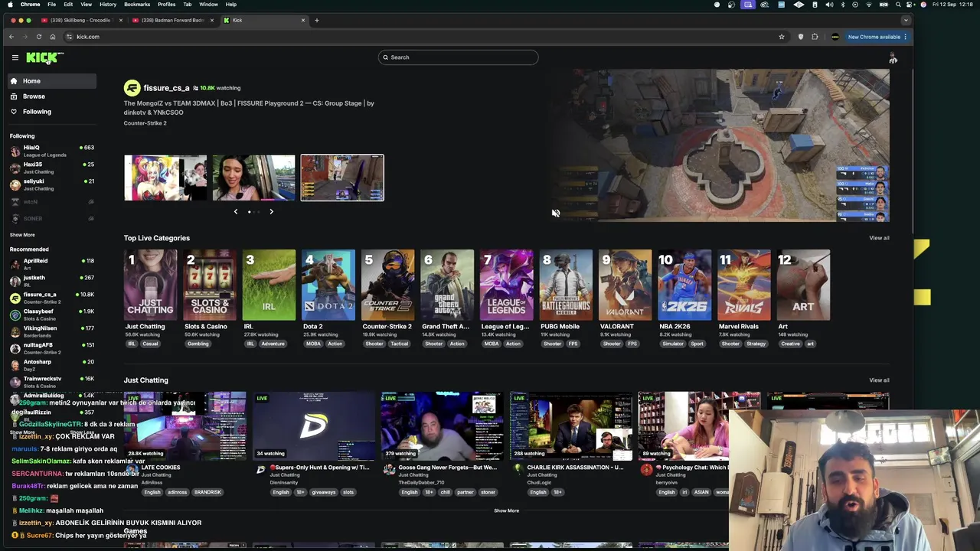Viewport: 980px width, 551px height.
Task: View all Top Live Categories
Action: [879, 238]
